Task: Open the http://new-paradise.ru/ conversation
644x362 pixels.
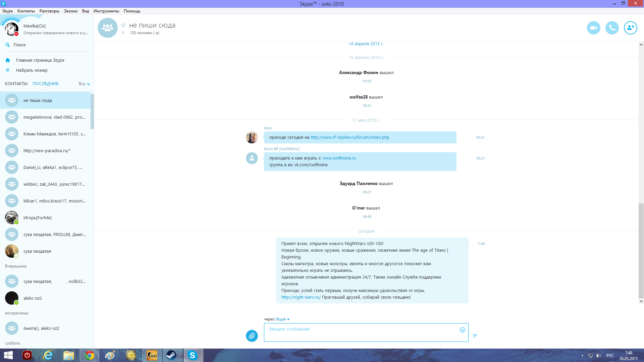Action: tap(45, 150)
